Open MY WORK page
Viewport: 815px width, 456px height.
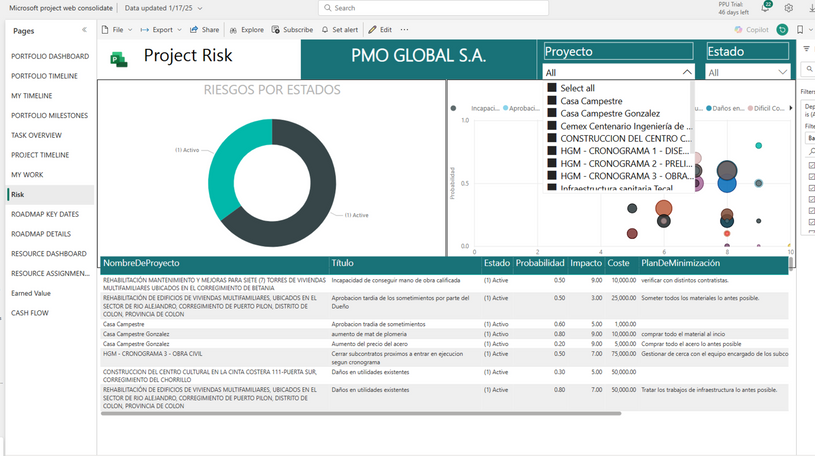[x=27, y=175]
